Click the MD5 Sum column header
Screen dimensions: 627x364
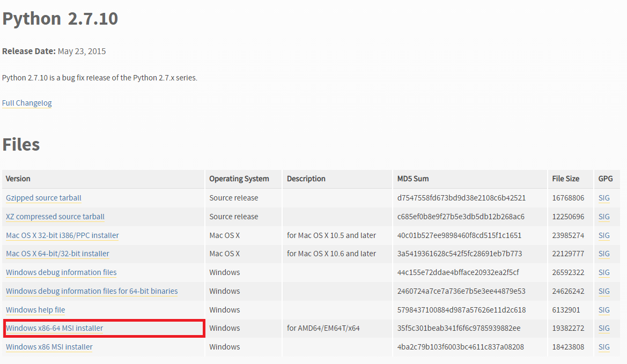412,179
